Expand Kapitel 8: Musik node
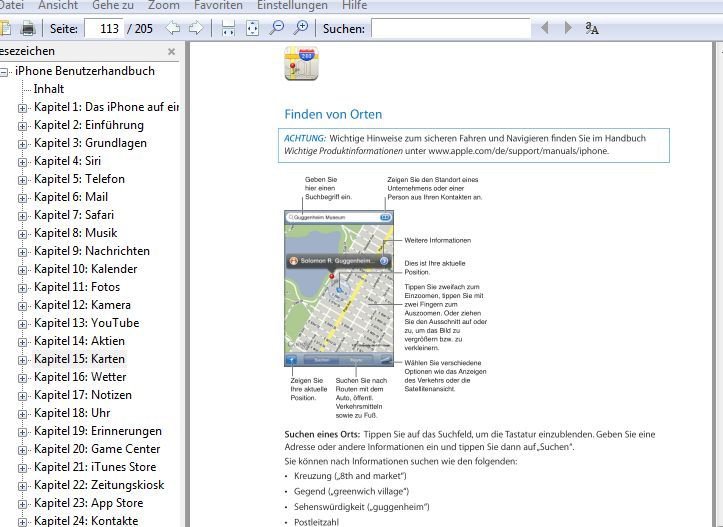The height and width of the screenshot is (527, 723). tap(22, 234)
